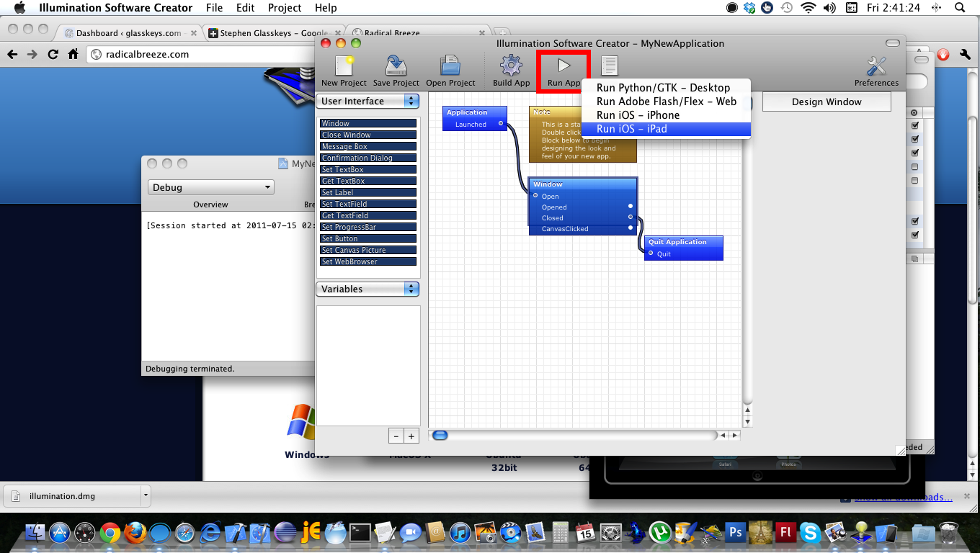Toggle the topmost checkbox in right panel
This screenshot has width=980, height=553.
pos(915,125)
